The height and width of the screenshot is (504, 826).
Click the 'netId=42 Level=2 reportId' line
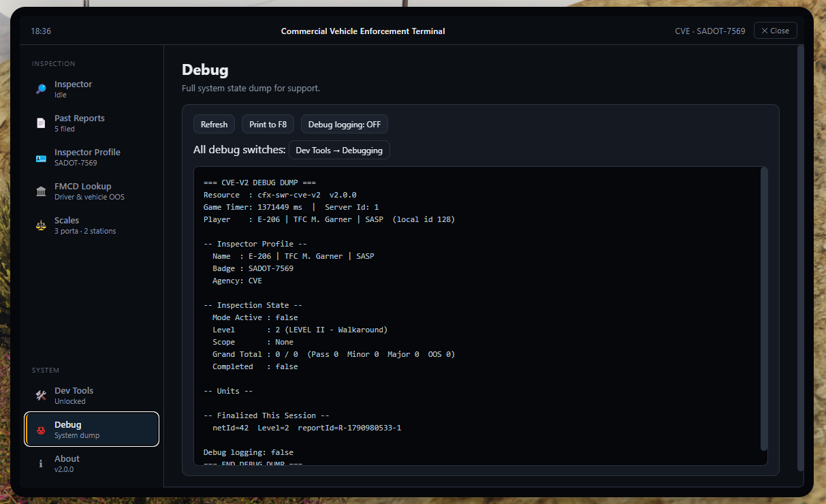click(x=306, y=428)
